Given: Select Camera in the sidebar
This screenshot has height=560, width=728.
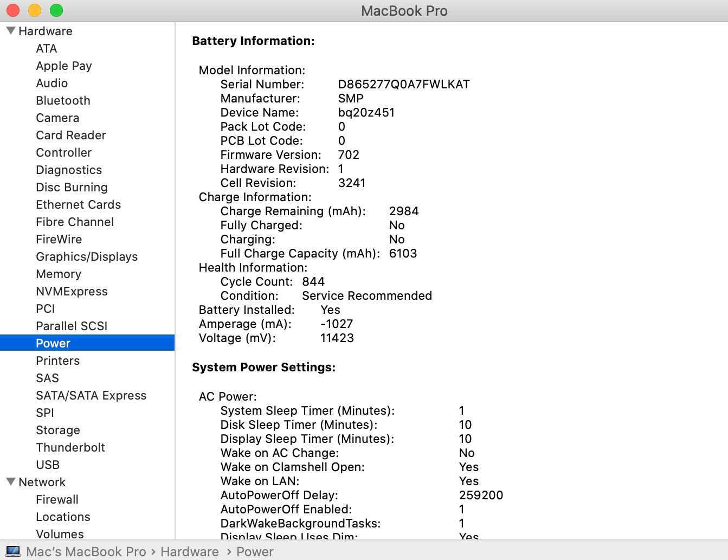Looking at the screenshot, I should [x=57, y=118].
